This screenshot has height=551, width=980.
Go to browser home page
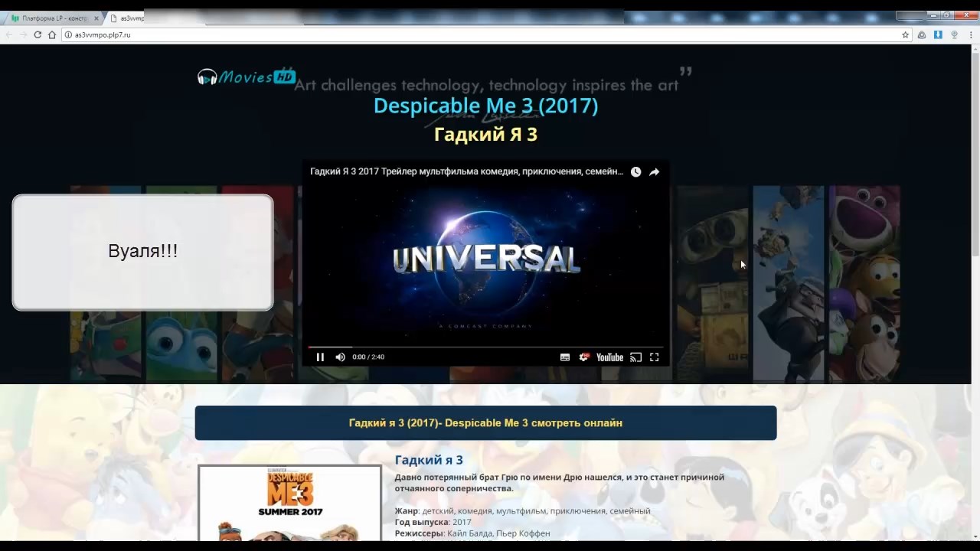click(x=52, y=35)
